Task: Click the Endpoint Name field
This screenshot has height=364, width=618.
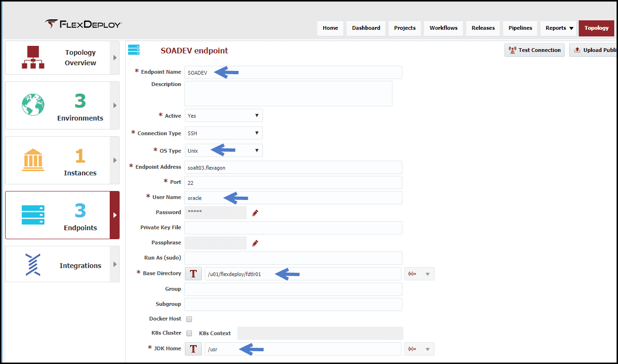Action: (x=293, y=72)
